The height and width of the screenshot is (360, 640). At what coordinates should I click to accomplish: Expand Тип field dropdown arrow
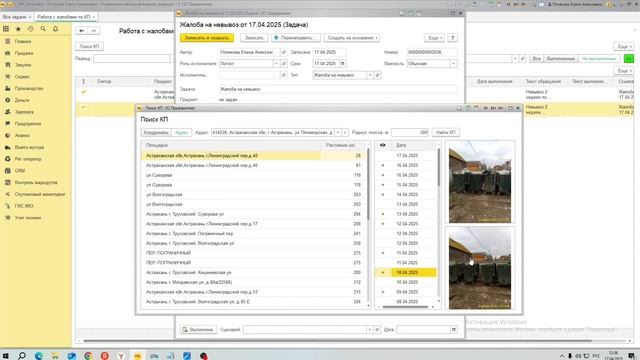point(370,75)
